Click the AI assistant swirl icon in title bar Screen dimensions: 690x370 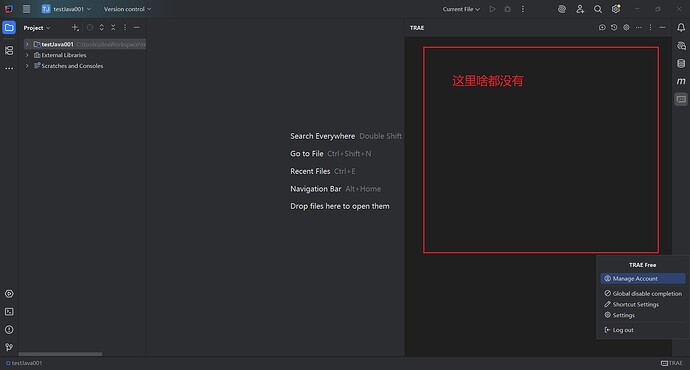562,9
